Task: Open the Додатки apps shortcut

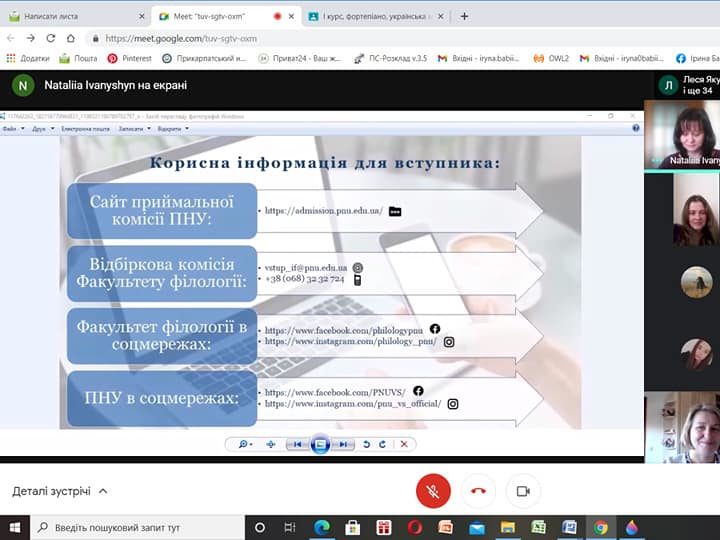Action: click(27, 58)
